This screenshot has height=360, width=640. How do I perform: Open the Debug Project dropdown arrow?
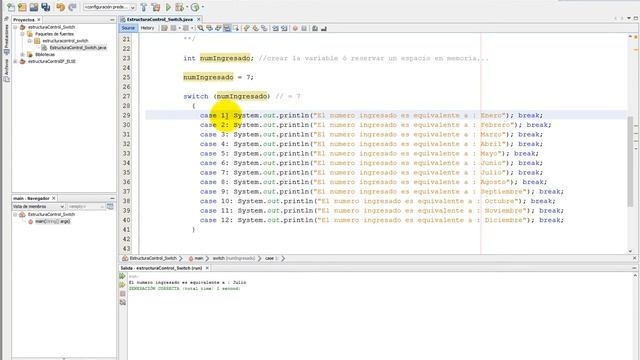pos(186,7)
